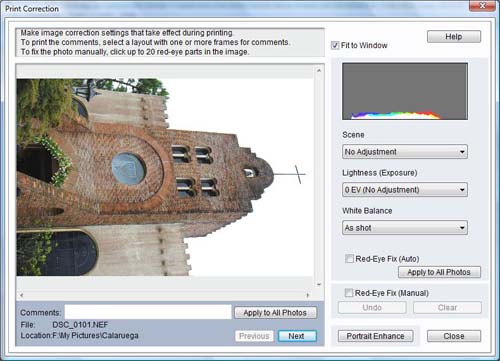Click the Clear button

coord(447,308)
